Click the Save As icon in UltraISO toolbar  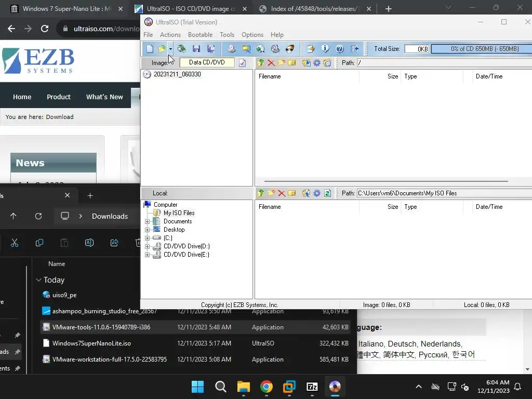click(x=211, y=49)
